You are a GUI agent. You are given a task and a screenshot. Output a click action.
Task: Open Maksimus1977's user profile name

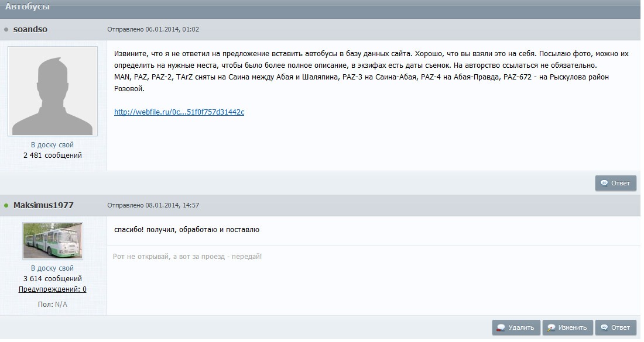[43, 205]
